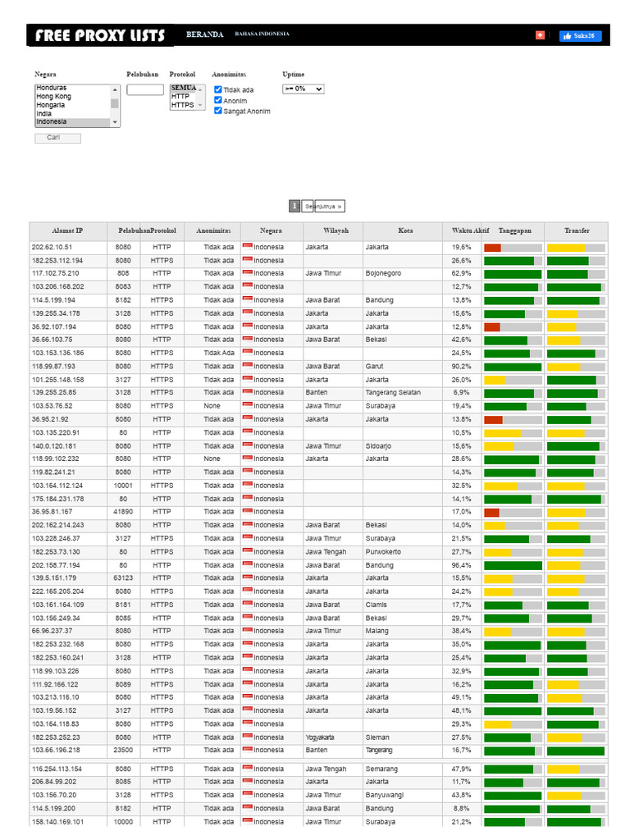Click Indonesia flag in 117.102.75.210 row

coord(247,272)
